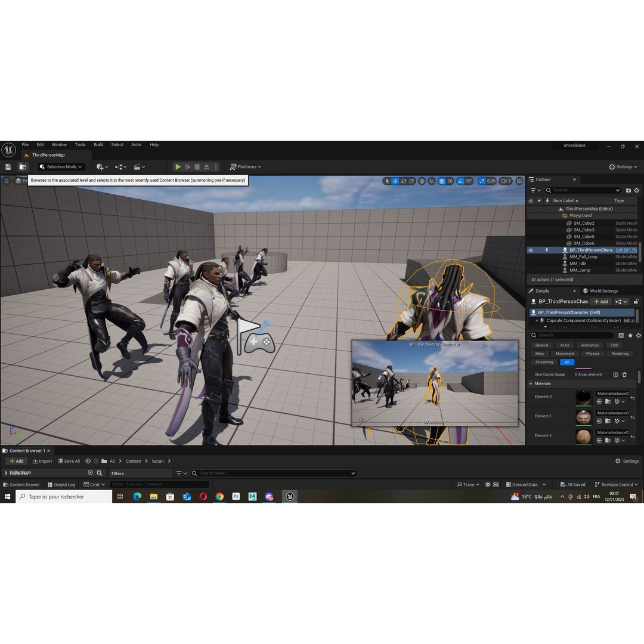Create new folder in Outliner

pos(628,190)
